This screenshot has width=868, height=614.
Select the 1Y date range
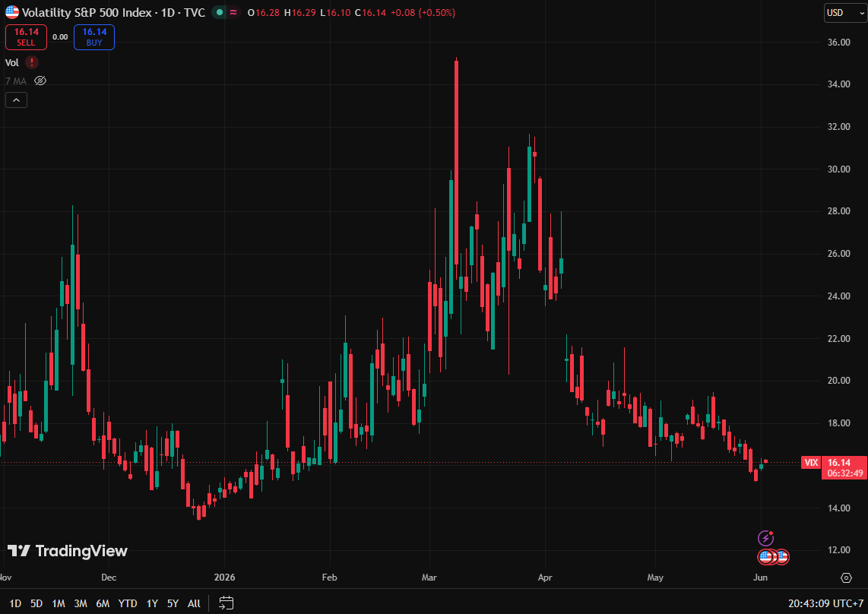[x=152, y=603]
